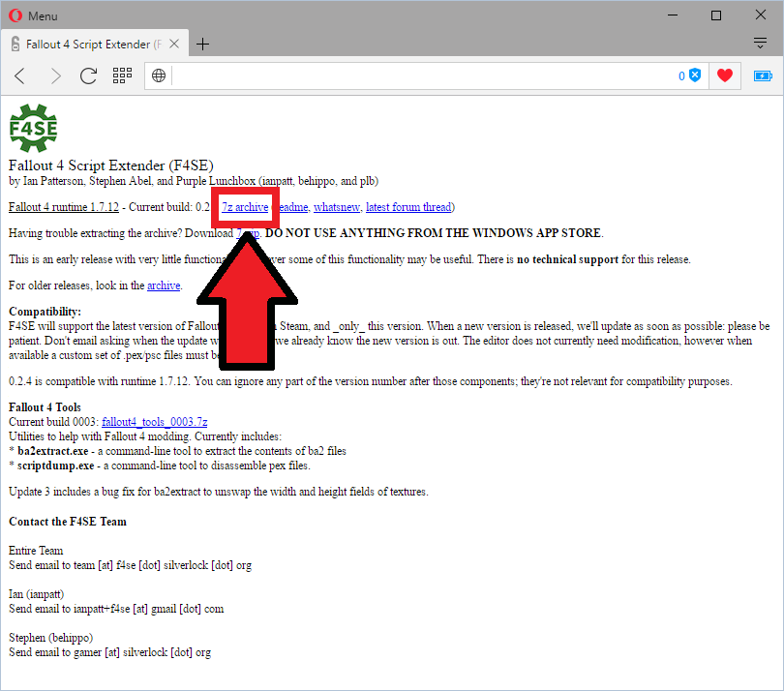Reload the current page

click(x=88, y=76)
